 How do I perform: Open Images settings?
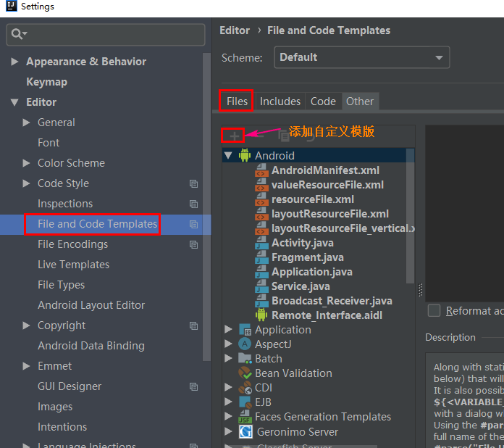55,407
